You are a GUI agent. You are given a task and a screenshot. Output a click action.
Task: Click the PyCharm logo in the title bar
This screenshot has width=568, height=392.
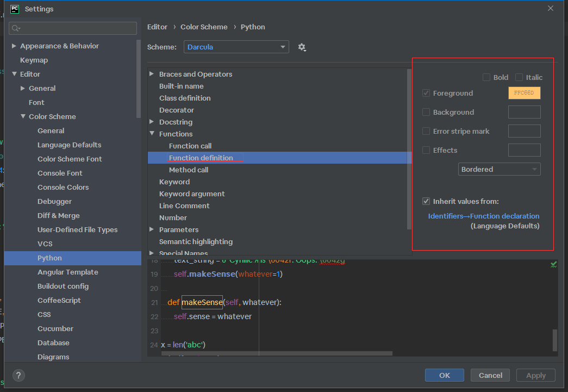[15, 9]
